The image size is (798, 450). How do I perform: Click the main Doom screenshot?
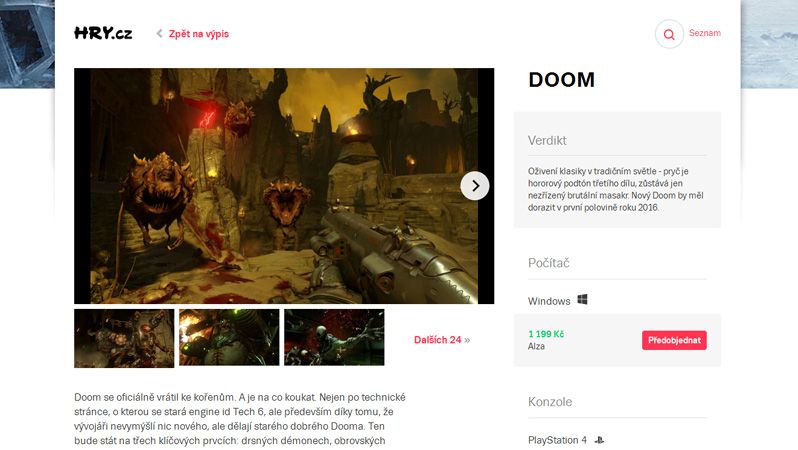(x=284, y=186)
